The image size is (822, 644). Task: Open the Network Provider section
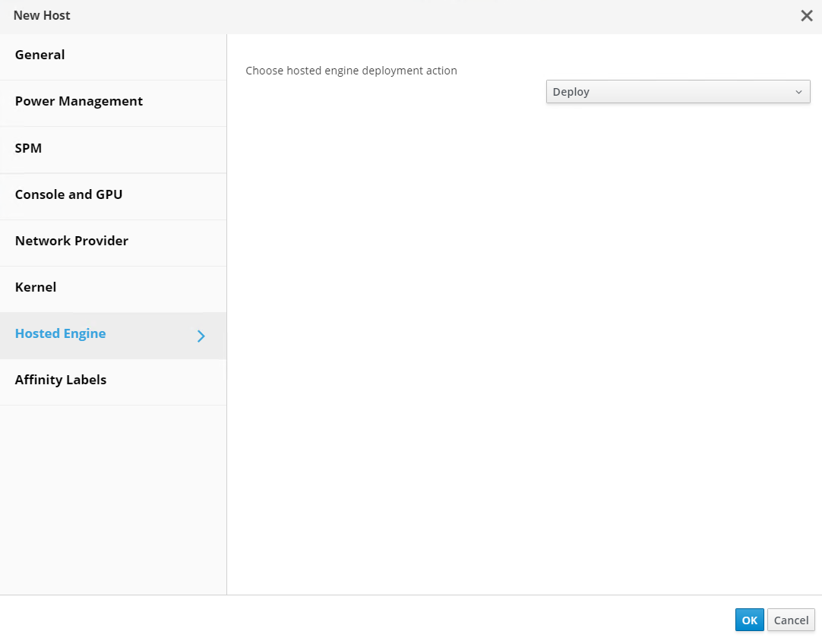point(71,241)
